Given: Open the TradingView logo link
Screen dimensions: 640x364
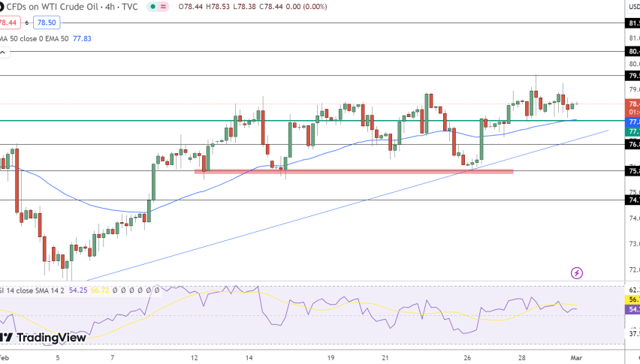Looking at the screenshot, I should [43, 338].
